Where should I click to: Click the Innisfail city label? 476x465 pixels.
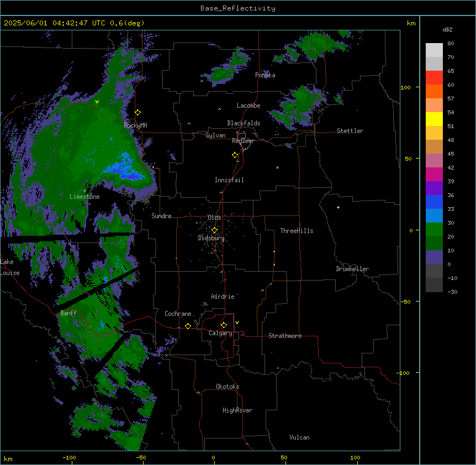(229, 180)
